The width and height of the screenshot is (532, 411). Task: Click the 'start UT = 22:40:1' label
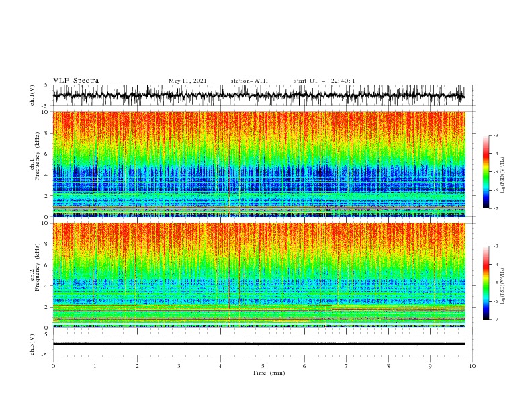(324, 81)
